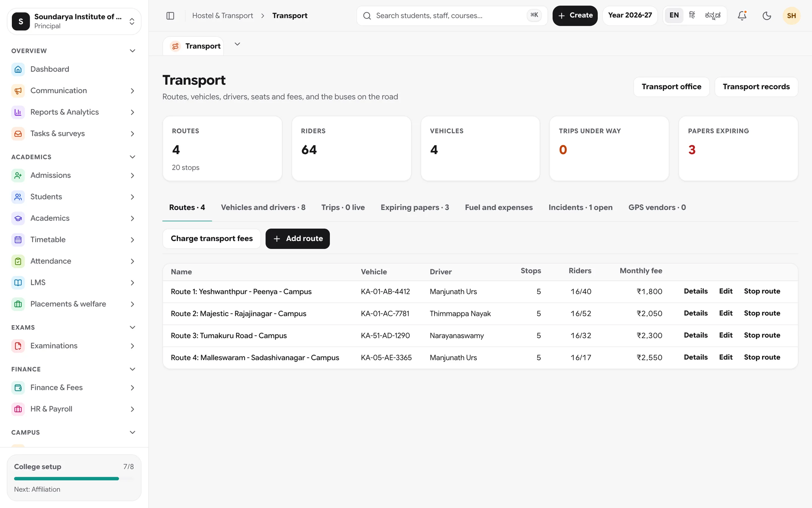Image resolution: width=812 pixels, height=508 pixels.
Task: Click the Attendance clipboard icon
Action: [18, 261]
